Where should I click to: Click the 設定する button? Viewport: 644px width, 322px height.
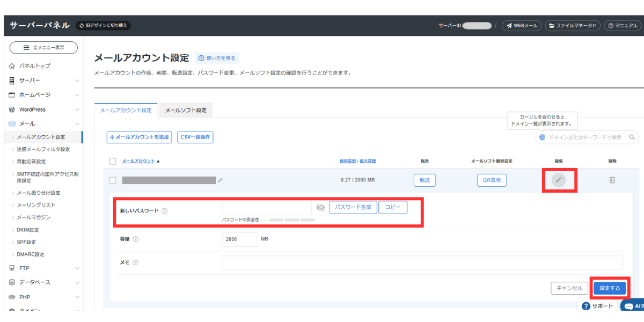[609, 288]
